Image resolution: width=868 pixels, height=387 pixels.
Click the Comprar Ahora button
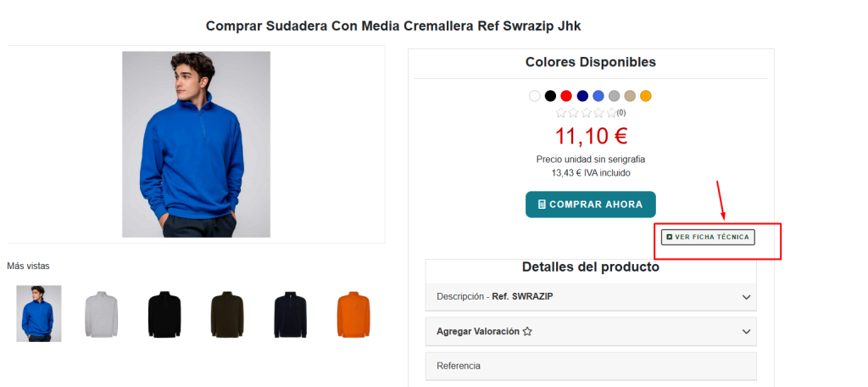coord(590,205)
